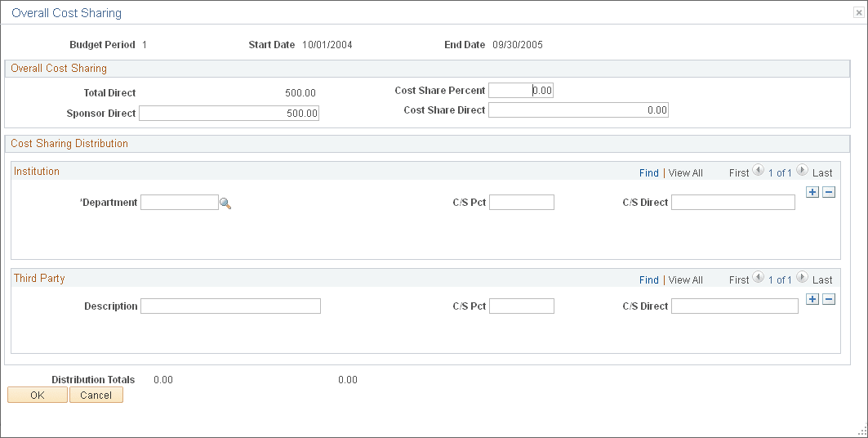868x438 pixels.
Task: Focus the Third Party C/S Direct field
Action: coord(735,306)
